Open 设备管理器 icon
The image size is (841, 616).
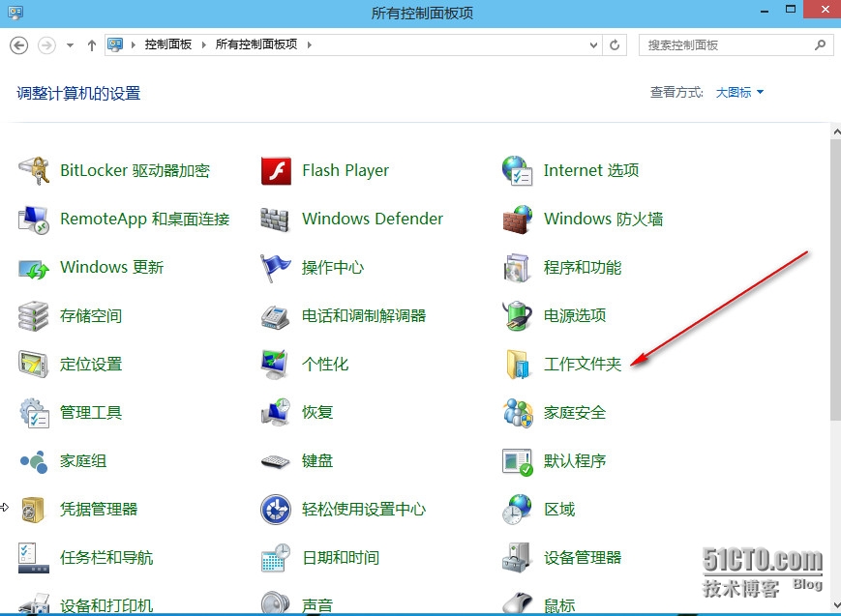(x=517, y=558)
